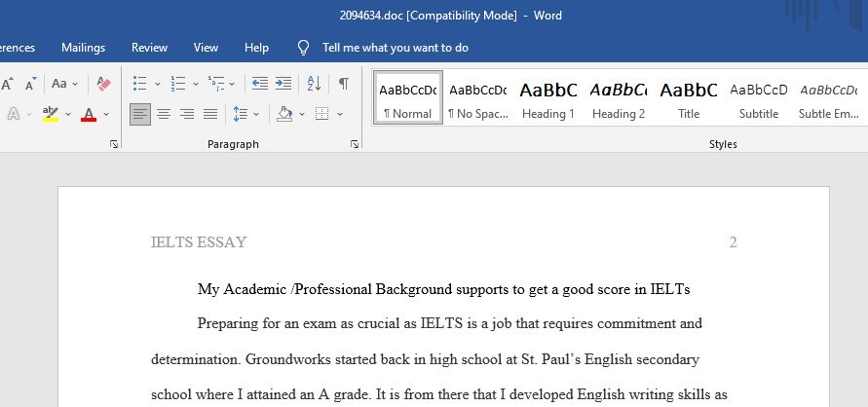This screenshot has width=868, height=407.
Task: Click Text Effects outlined A icon
Action: (14, 115)
